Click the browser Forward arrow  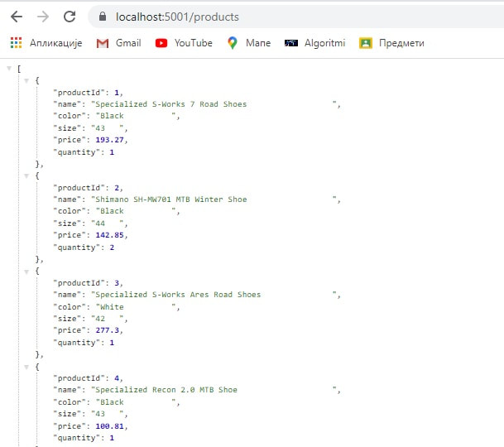pyautogui.click(x=43, y=17)
